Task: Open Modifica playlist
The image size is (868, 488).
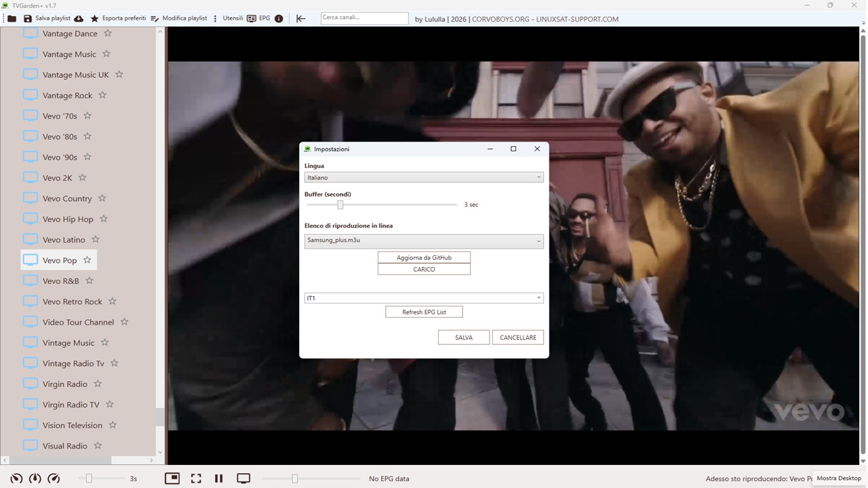Action: click(x=178, y=18)
